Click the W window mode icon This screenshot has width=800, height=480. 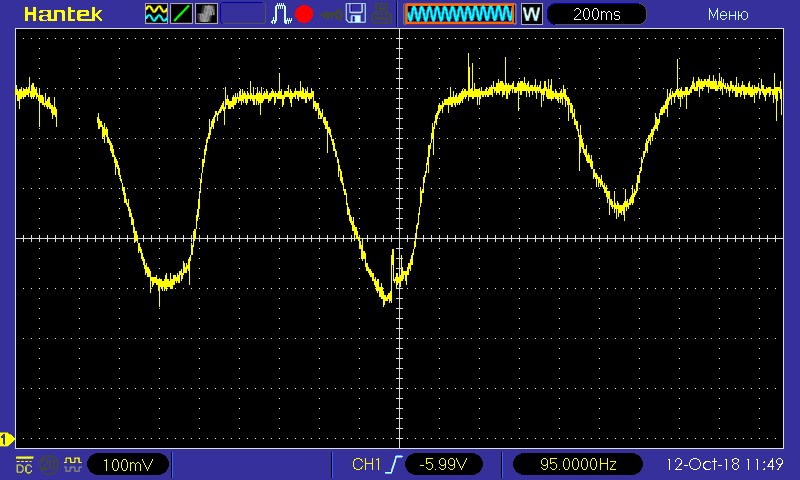pyautogui.click(x=532, y=14)
